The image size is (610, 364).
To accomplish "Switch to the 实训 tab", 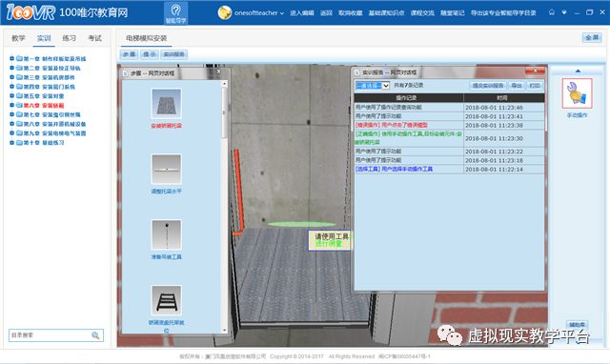I will (44, 38).
